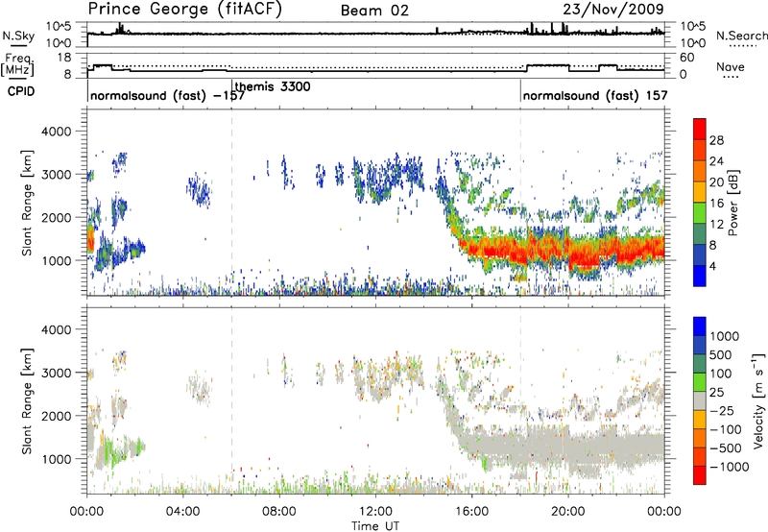The height and width of the screenshot is (532, 768).
Task: Click the left '10^5' noise axis tick
Action: coord(59,27)
